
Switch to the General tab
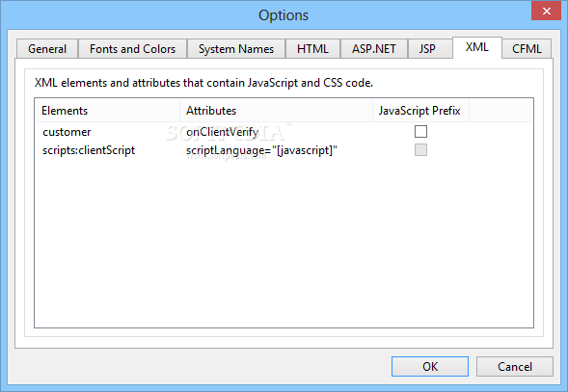click(x=47, y=49)
